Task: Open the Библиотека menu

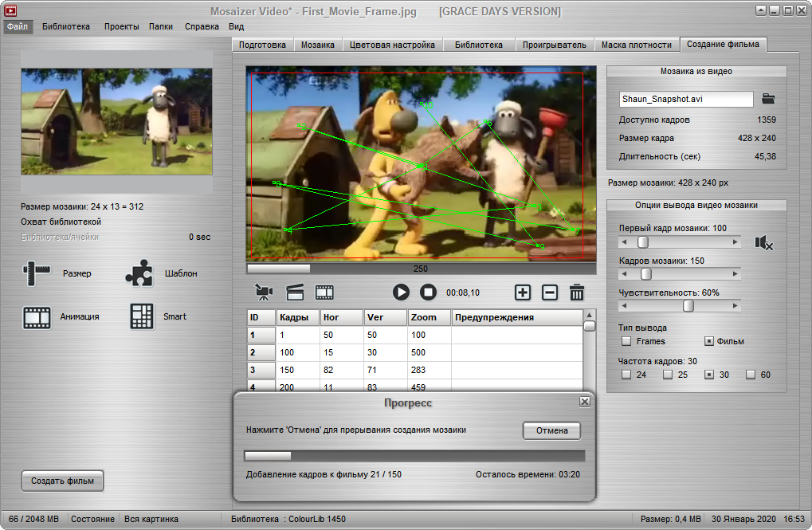Action: 66,26
